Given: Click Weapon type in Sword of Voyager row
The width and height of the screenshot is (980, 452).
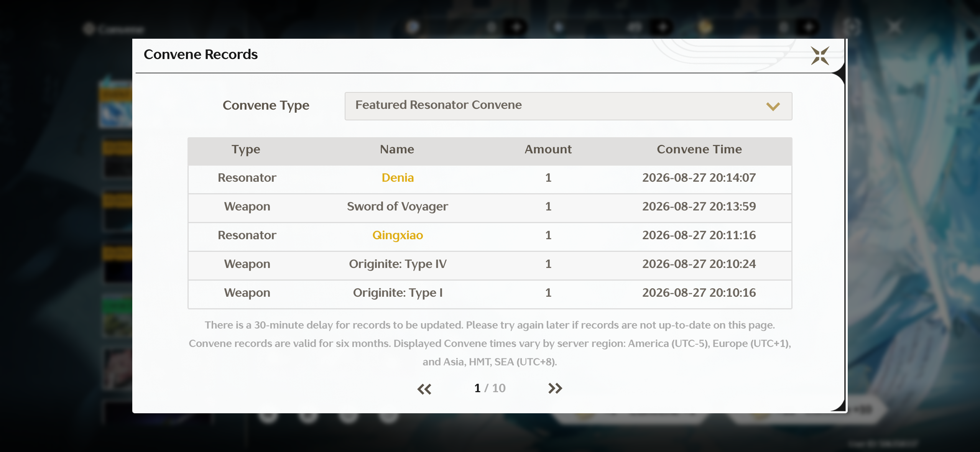Looking at the screenshot, I should [x=247, y=207].
